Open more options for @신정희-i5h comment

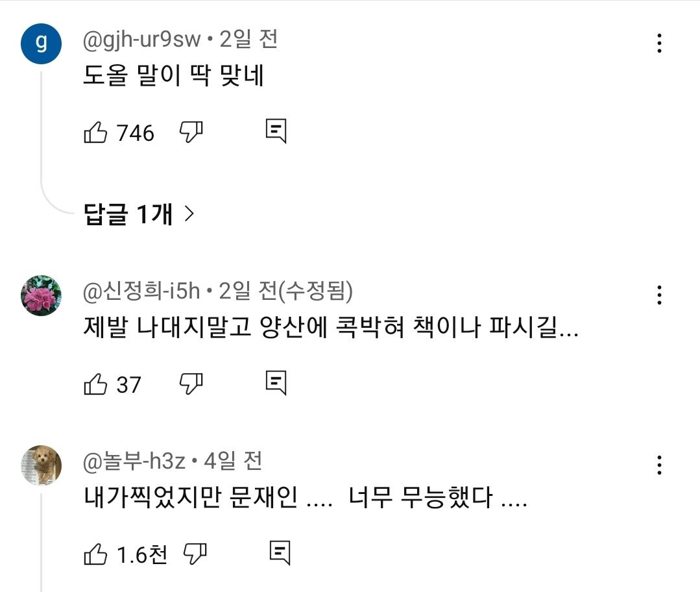click(x=659, y=295)
